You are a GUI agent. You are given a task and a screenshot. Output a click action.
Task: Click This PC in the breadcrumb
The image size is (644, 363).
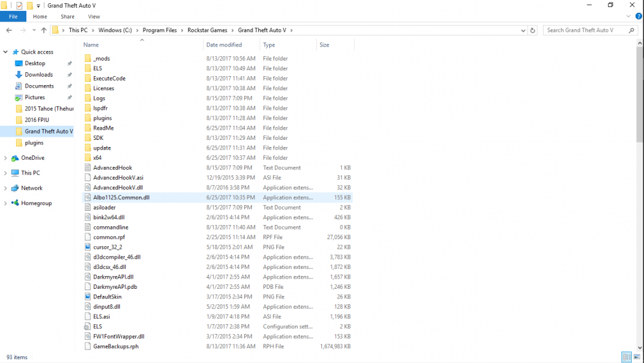[x=78, y=30]
